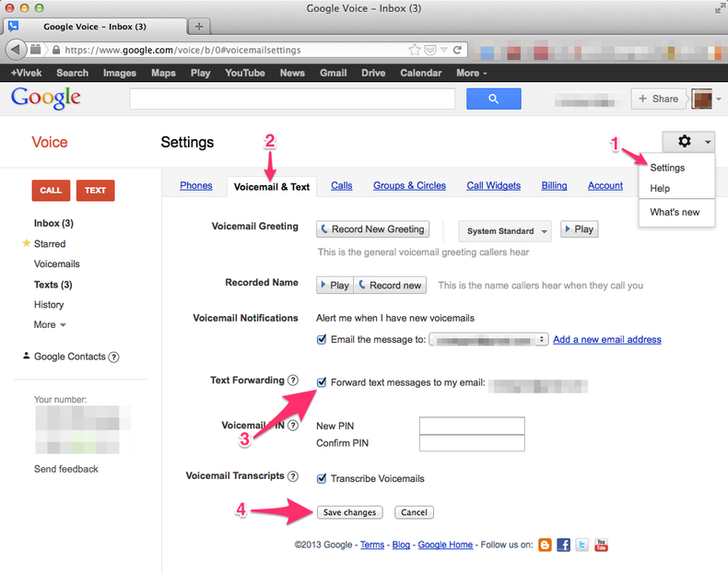Expand the More list in the sidebar

coord(50,325)
